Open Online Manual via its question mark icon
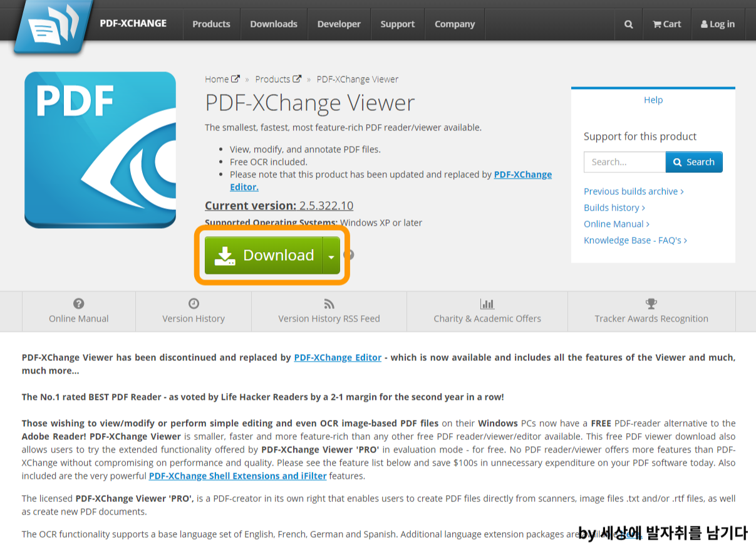Image resolution: width=756 pixels, height=549 pixels. (x=78, y=303)
